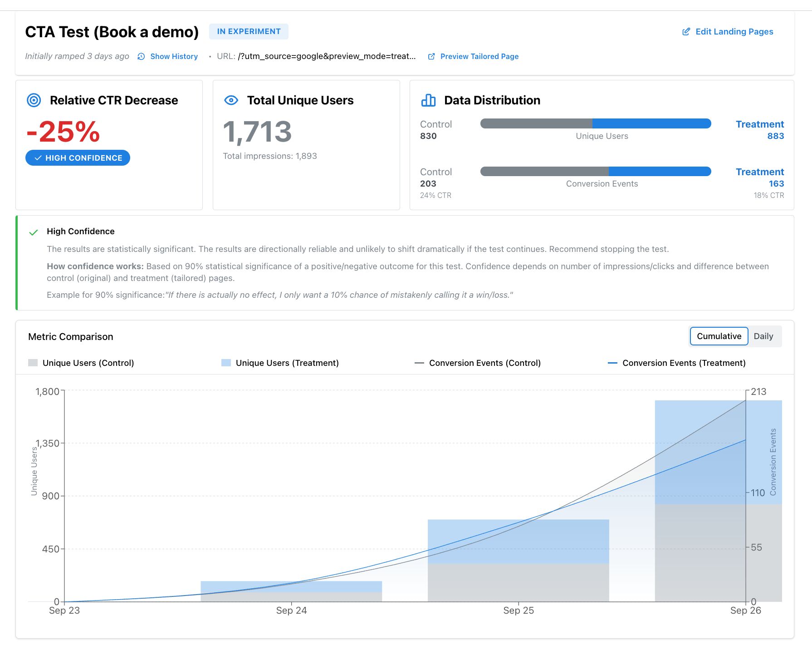Image resolution: width=812 pixels, height=660 pixels.
Task: Open Preview Tailored Page
Action: click(x=479, y=56)
